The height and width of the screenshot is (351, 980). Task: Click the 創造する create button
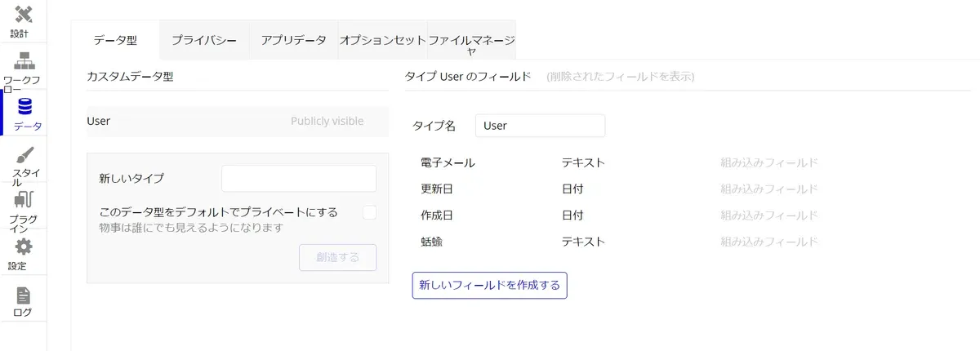pyautogui.click(x=338, y=257)
